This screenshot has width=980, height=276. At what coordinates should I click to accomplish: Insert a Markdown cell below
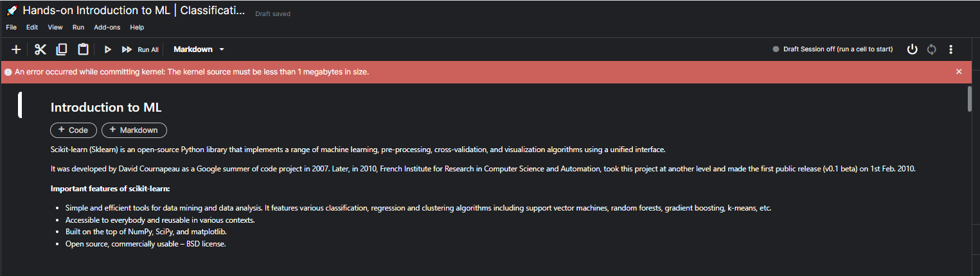point(134,130)
